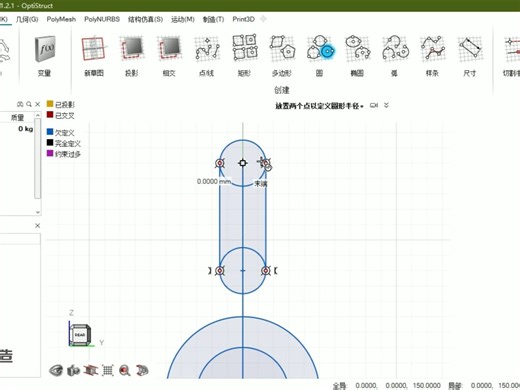520x390 pixels.
Task: Click tangent constraint symbol left of lower circle
Action: (x=210, y=271)
